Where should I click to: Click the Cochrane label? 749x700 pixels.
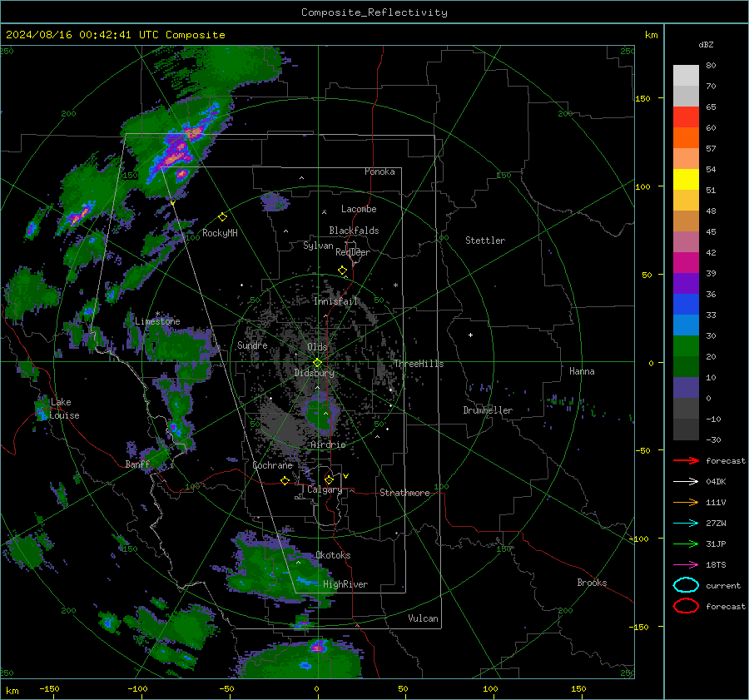272,465
